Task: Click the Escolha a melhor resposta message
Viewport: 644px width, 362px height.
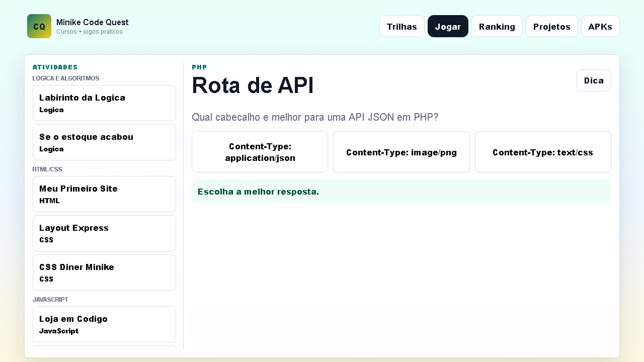Action: point(401,192)
